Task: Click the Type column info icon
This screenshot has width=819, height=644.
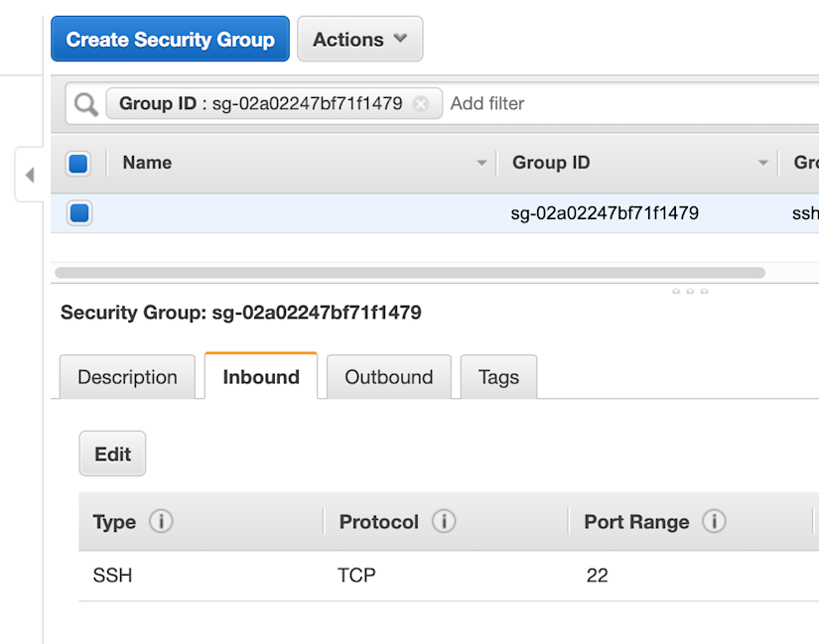Action: click(161, 521)
